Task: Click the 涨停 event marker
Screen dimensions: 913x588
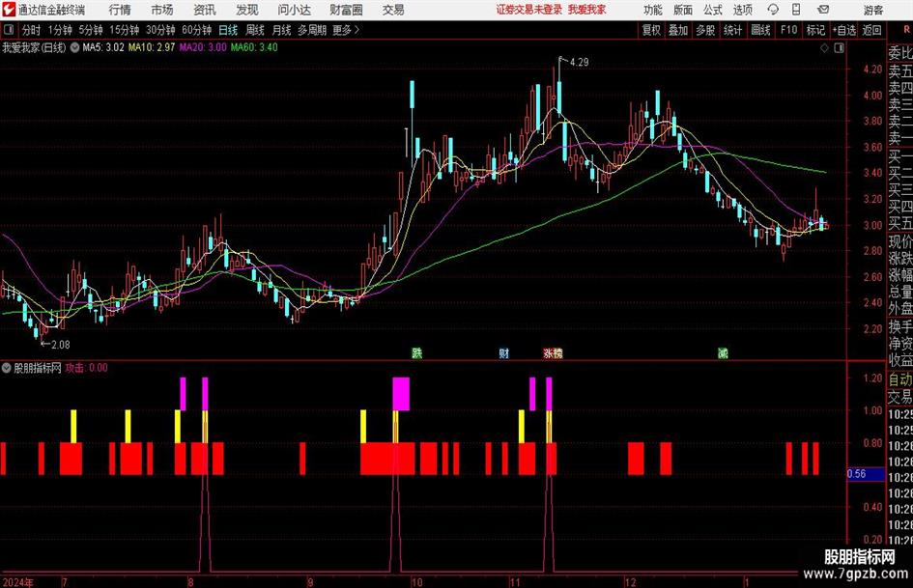Action: (x=553, y=352)
